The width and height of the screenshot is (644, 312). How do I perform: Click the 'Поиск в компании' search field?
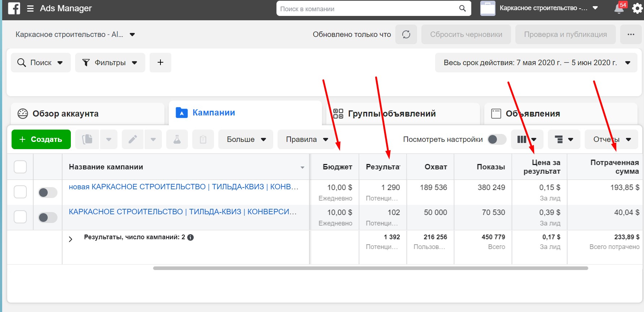(374, 8)
